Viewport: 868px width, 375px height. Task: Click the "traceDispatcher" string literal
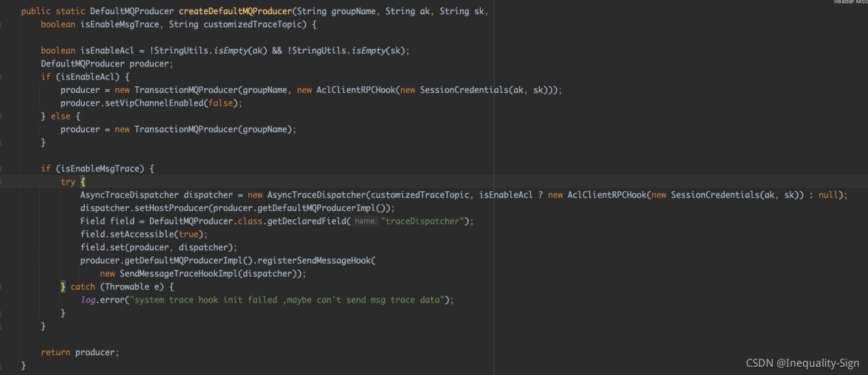(423, 221)
